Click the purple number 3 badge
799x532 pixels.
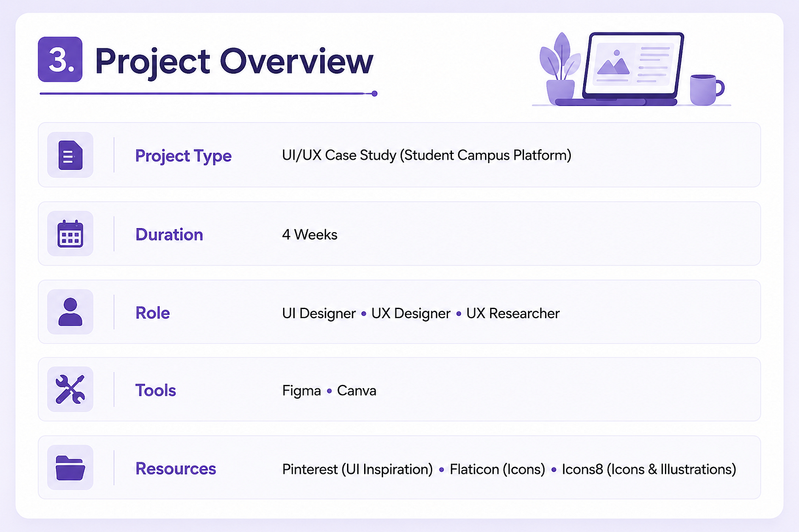60,59
